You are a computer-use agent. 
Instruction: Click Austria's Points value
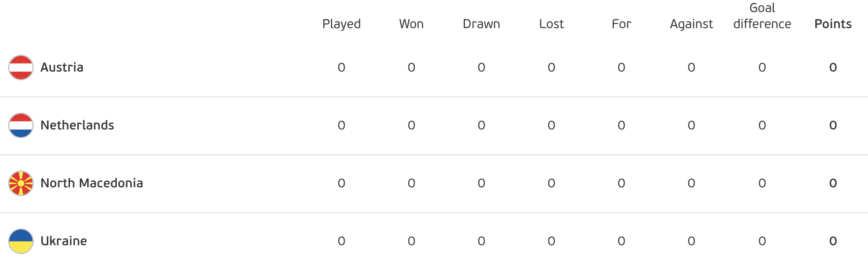click(833, 67)
